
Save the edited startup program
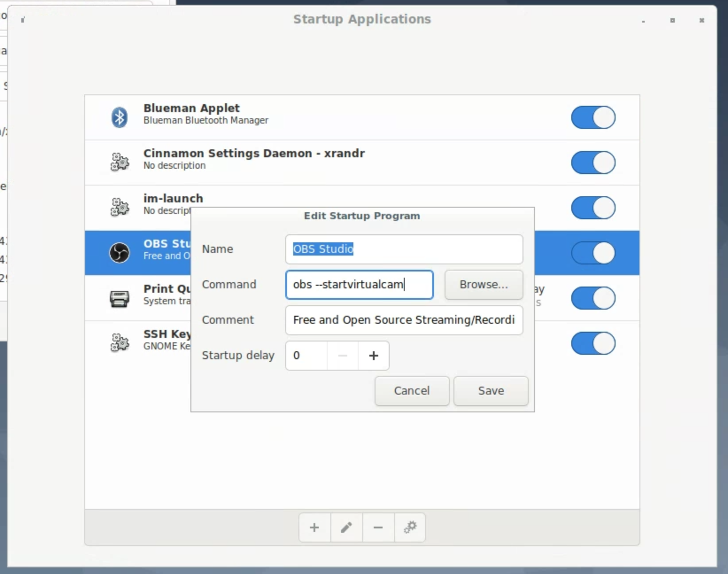pos(491,391)
